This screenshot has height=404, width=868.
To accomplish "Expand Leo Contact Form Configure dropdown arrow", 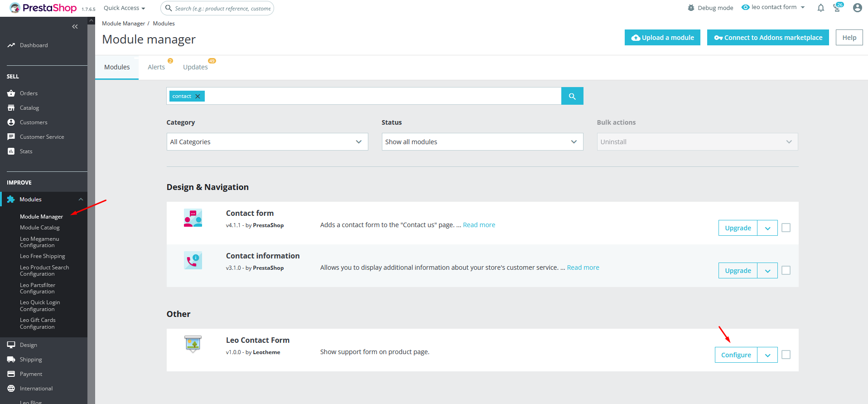I will 767,355.
